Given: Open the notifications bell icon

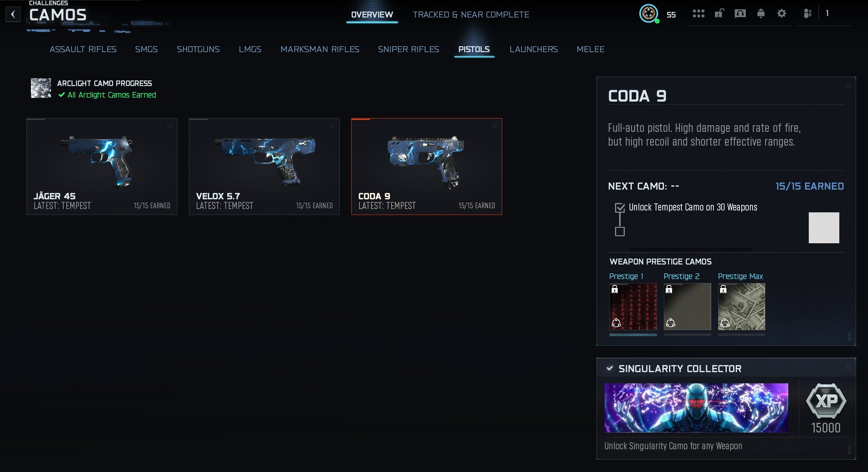Looking at the screenshot, I should coord(761,14).
